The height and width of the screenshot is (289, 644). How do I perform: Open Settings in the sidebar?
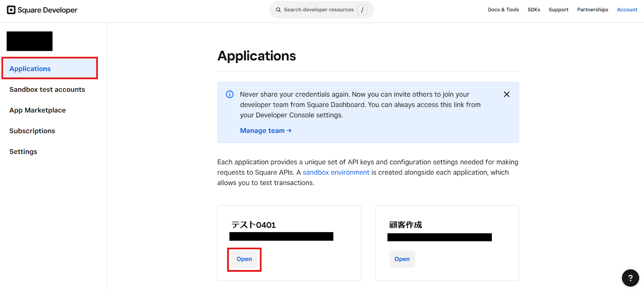pos(23,152)
